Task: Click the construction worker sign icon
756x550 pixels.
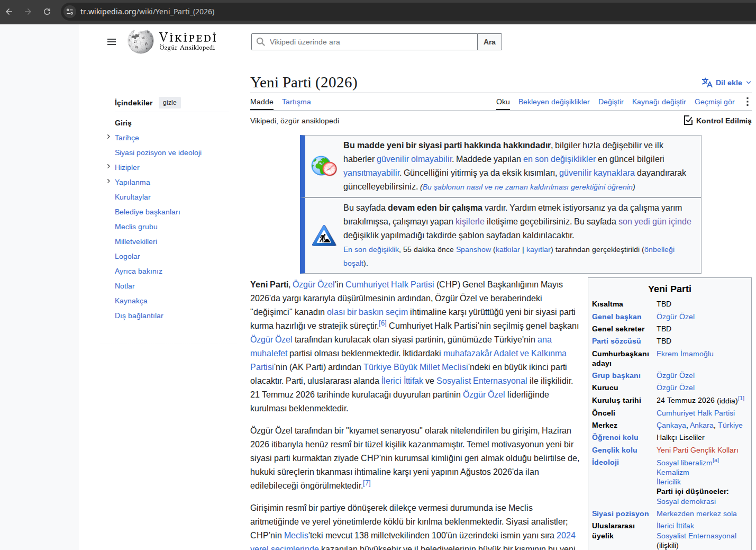Action: [x=324, y=236]
